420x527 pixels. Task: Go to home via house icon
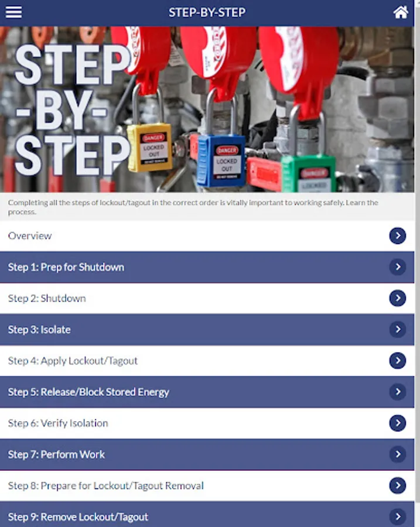[x=401, y=12]
